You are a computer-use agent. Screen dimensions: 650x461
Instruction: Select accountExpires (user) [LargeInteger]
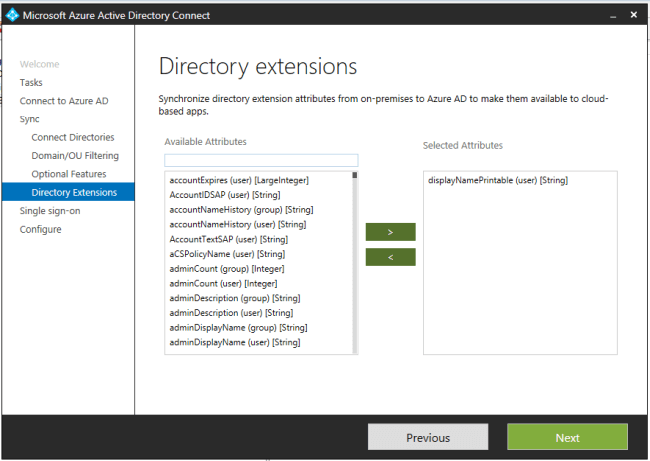[239, 180]
